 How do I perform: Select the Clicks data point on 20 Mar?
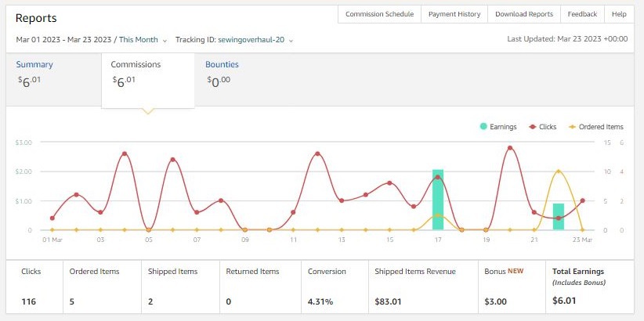coord(510,148)
